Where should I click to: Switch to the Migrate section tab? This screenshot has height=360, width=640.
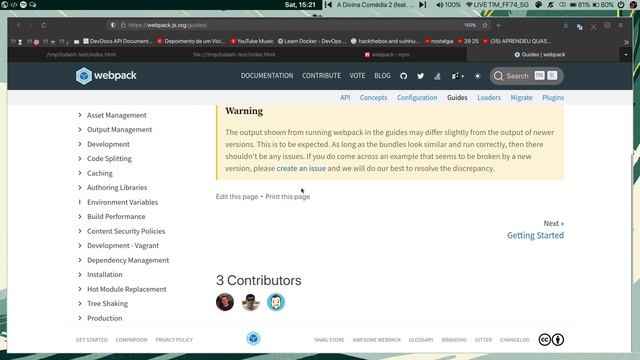(521, 98)
